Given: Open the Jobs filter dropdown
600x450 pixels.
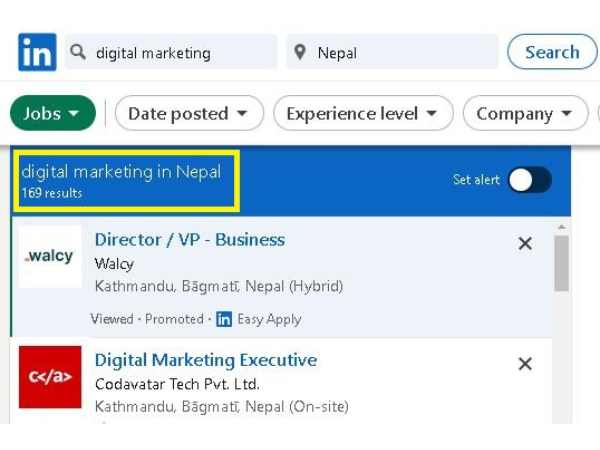Looking at the screenshot, I should [53, 113].
